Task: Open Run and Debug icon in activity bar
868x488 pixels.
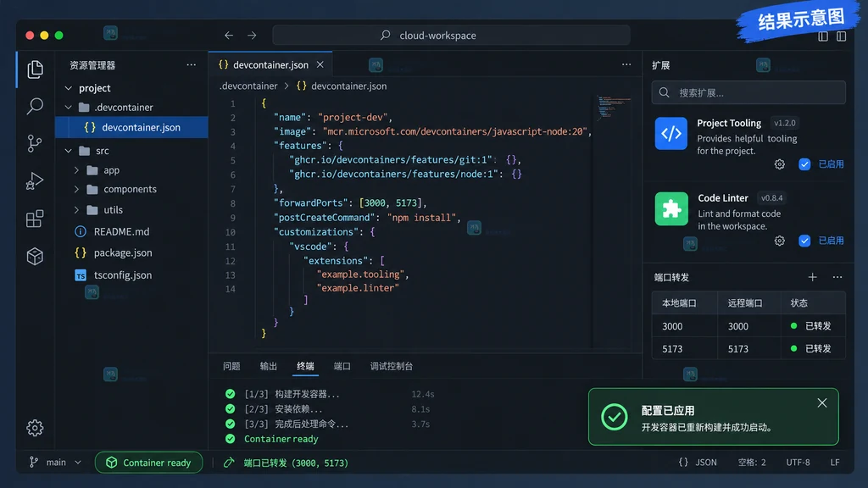Action: click(x=35, y=181)
